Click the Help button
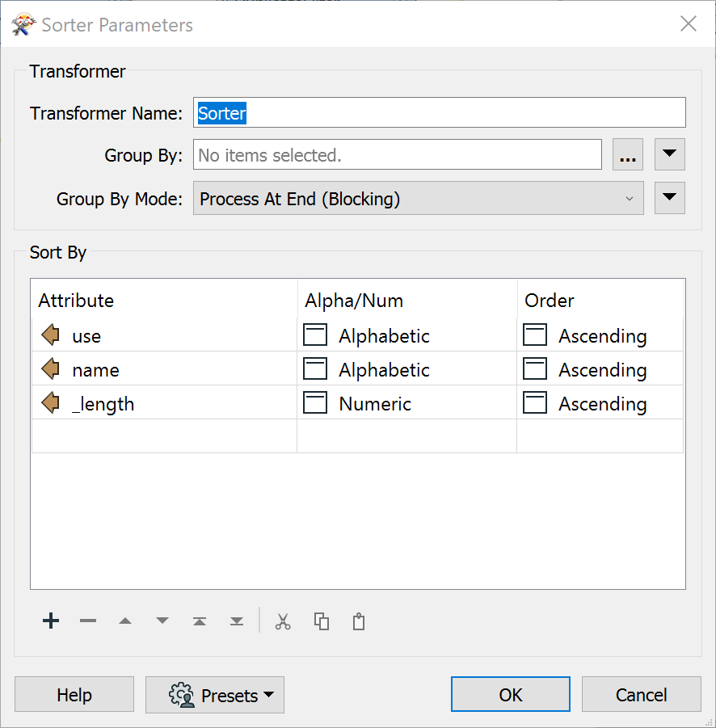 click(74, 694)
